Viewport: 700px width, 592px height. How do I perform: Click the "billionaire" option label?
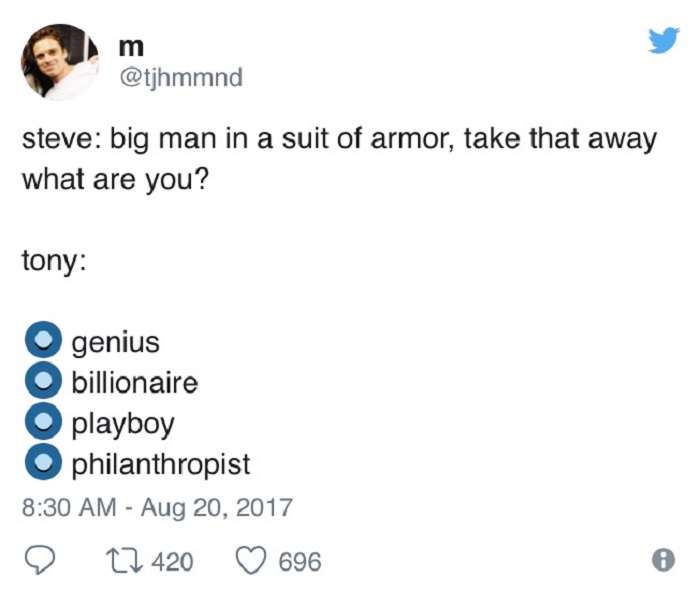(x=134, y=383)
